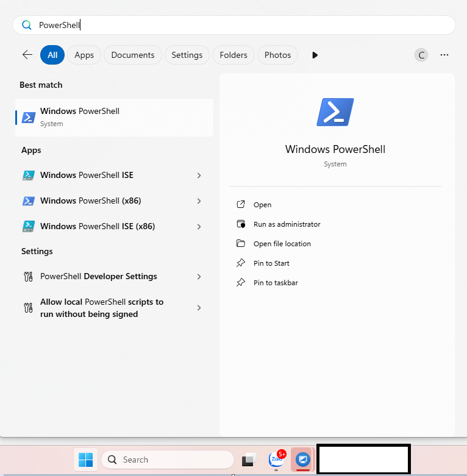
Task: Click the Open action's launch icon
Action: pos(240,204)
